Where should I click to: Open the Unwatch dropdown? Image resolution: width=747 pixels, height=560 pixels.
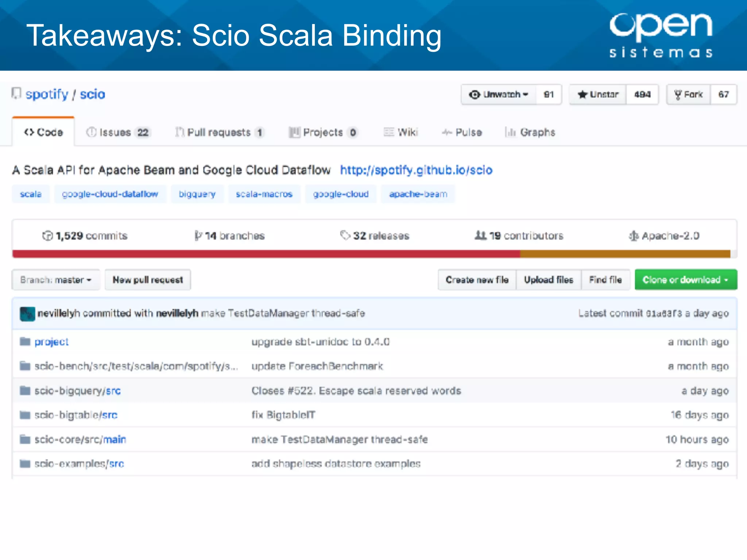coord(499,95)
